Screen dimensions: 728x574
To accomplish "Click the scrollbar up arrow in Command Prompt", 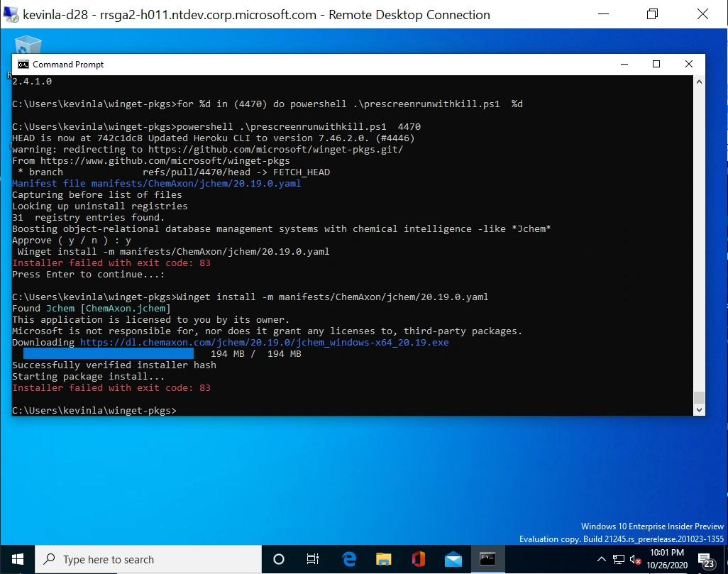I will pos(700,81).
